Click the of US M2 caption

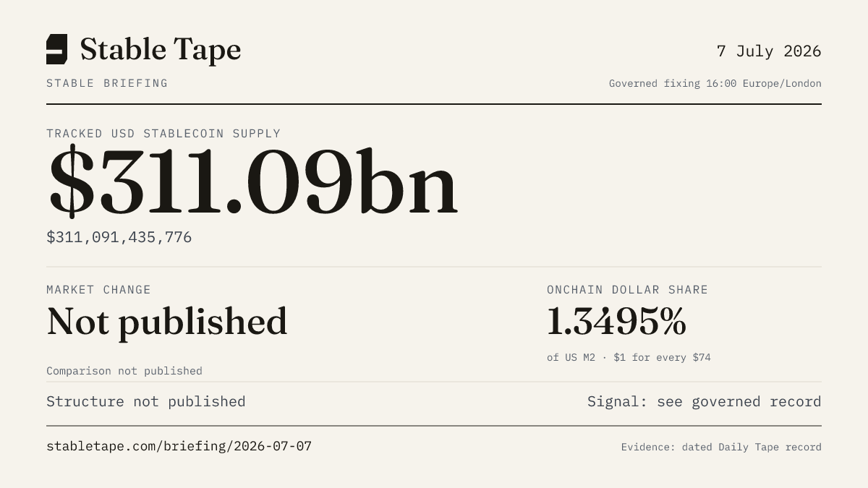pos(571,357)
